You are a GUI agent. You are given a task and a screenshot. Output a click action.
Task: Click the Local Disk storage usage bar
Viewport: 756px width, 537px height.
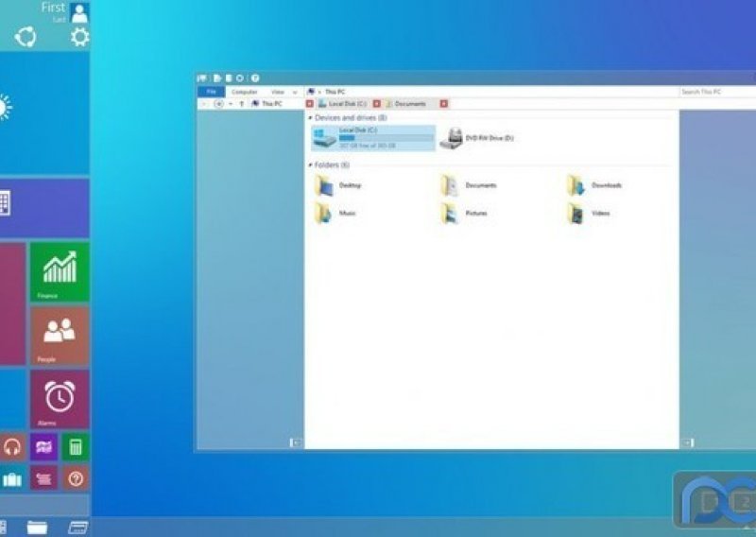click(386, 138)
